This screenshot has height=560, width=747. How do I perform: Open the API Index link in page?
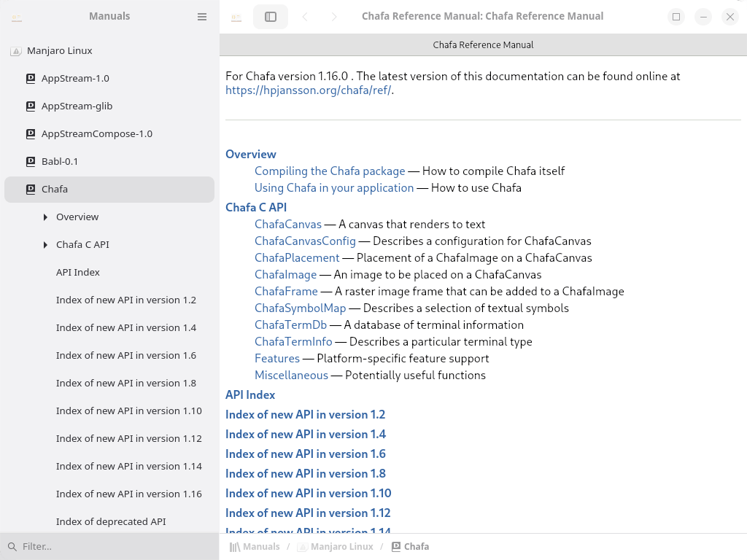coord(250,394)
